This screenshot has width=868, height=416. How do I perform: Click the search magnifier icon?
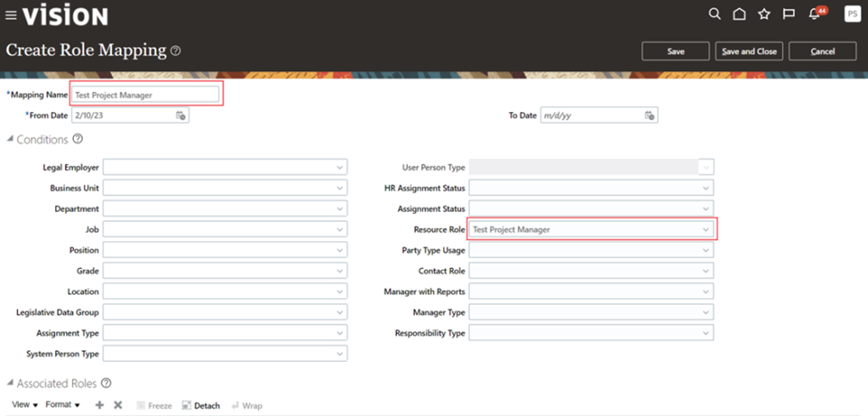pyautogui.click(x=714, y=14)
